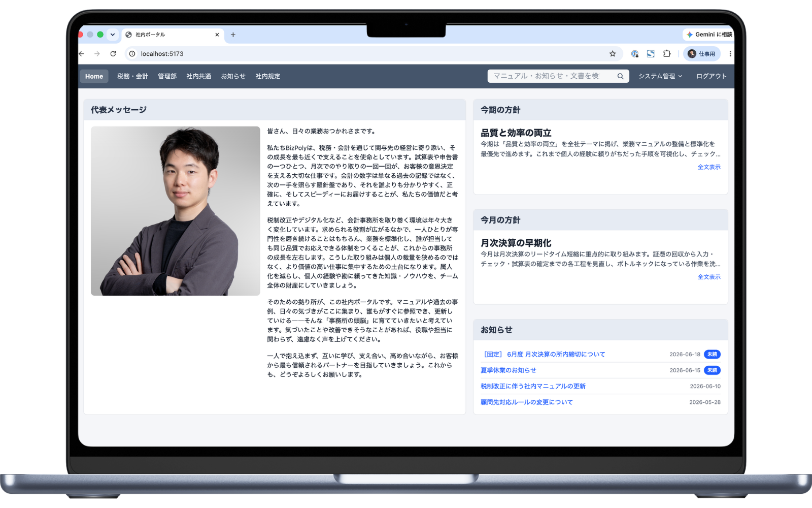Open the 税務・会計 nav menu
812x508 pixels.
pyautogui.click(x=132, y=76)
